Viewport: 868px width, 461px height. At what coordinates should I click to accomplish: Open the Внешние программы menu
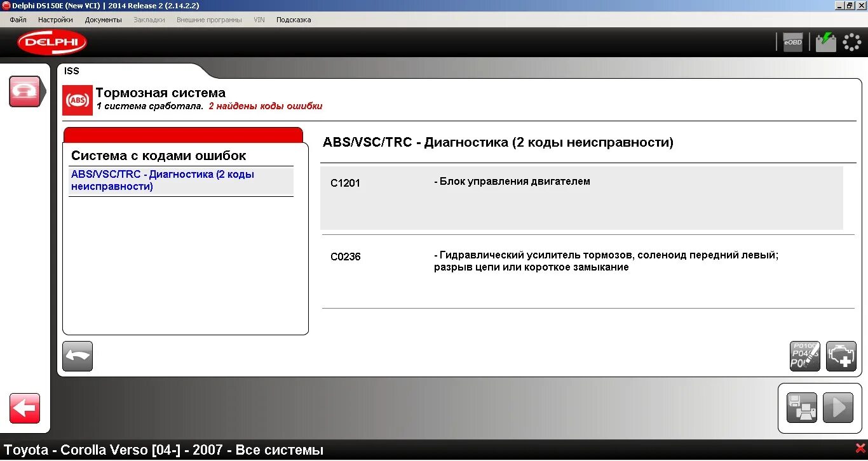click(x=209, y=20)
